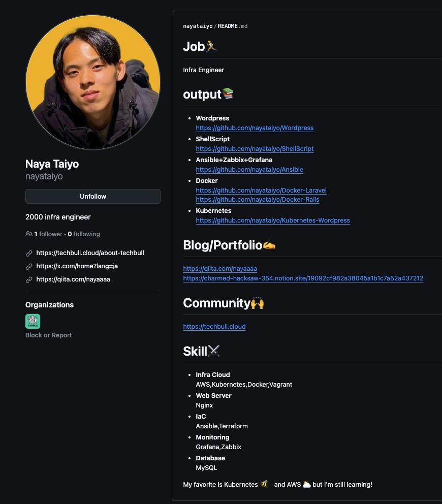
Task: Open the charmed-hacksaw notion.site portfolio link
Action: click(x=303, y=278)
